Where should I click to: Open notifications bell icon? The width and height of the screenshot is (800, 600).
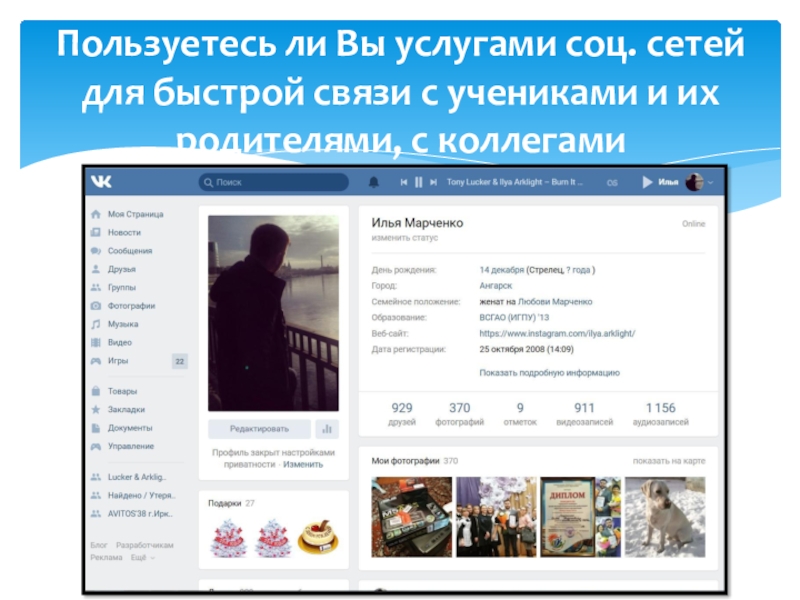click(373, 182)
